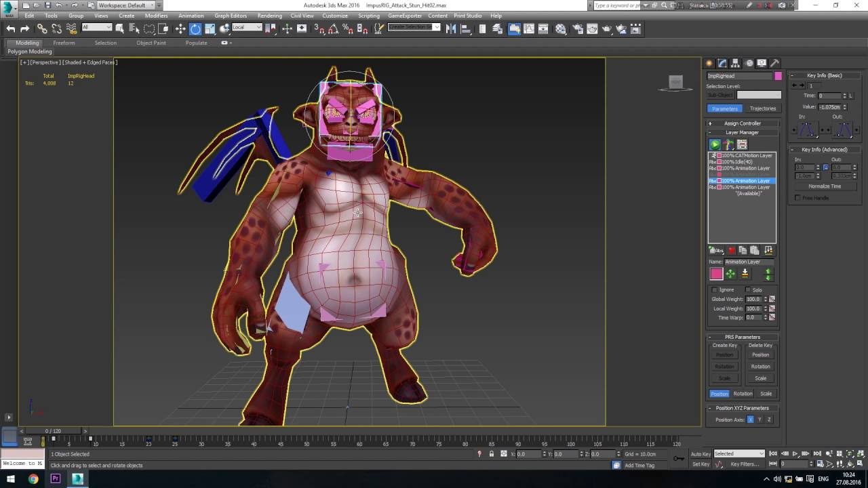Viewport: 868px width, 488px height.
Task: Click the Delete Key Rotation button
Action: pyautogui.click(x=760, y=367)
